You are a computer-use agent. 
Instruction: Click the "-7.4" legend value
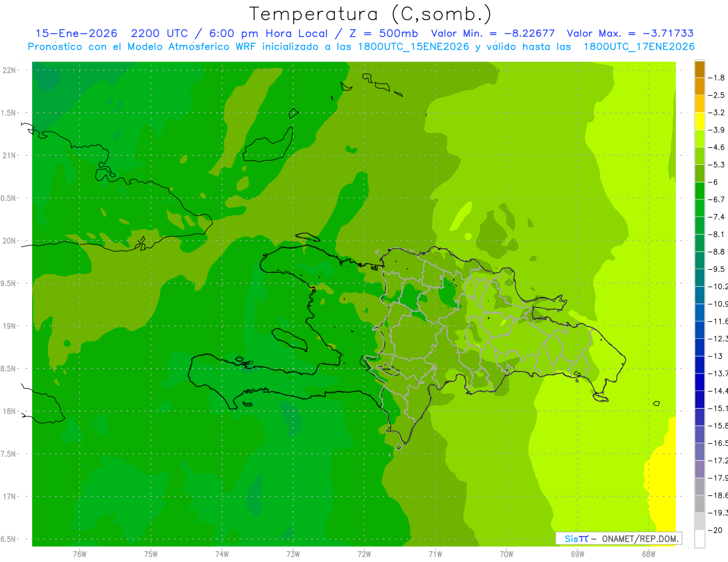click(x=717, y=217)
